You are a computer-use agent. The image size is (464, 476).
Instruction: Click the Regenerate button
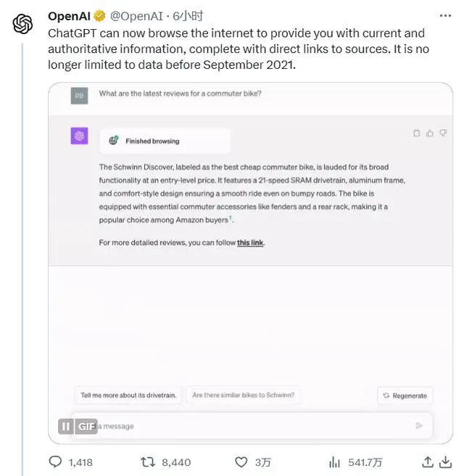coord(405,395)
